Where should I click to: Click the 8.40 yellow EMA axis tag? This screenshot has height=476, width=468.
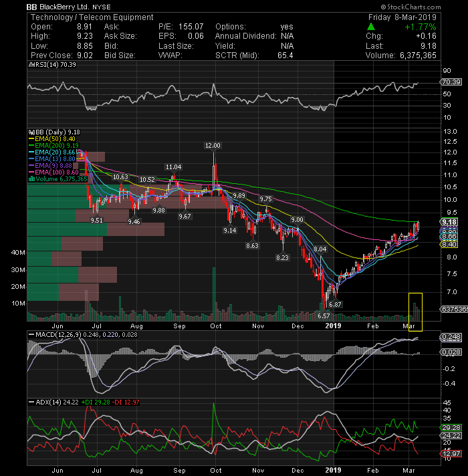click(449, 245)
